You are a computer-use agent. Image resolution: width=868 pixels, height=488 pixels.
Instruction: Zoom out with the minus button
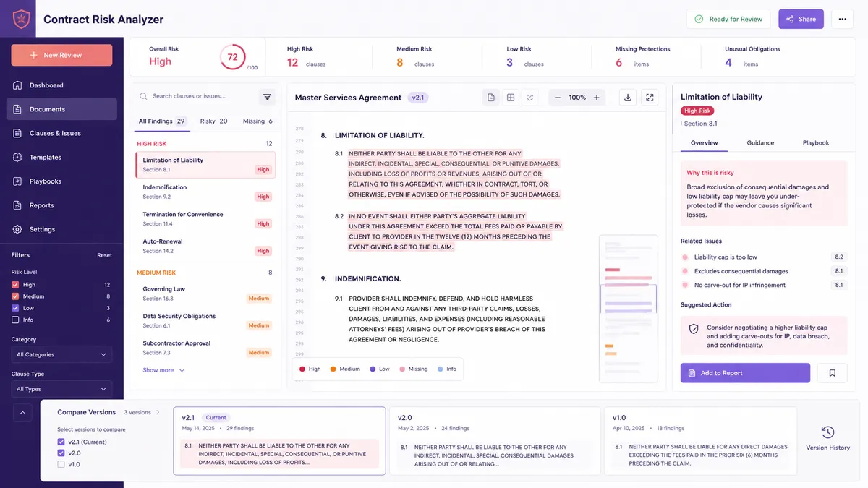coord(557,98)
